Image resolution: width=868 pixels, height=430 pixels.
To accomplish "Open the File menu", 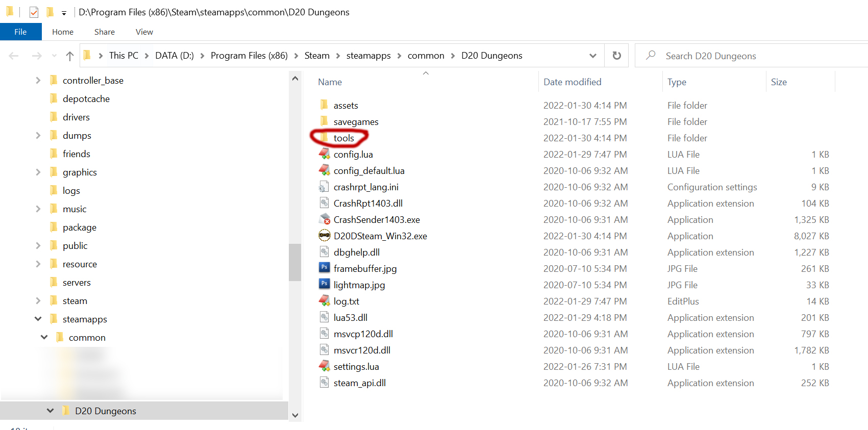I will pyautogui.click(x=20, y=32).
